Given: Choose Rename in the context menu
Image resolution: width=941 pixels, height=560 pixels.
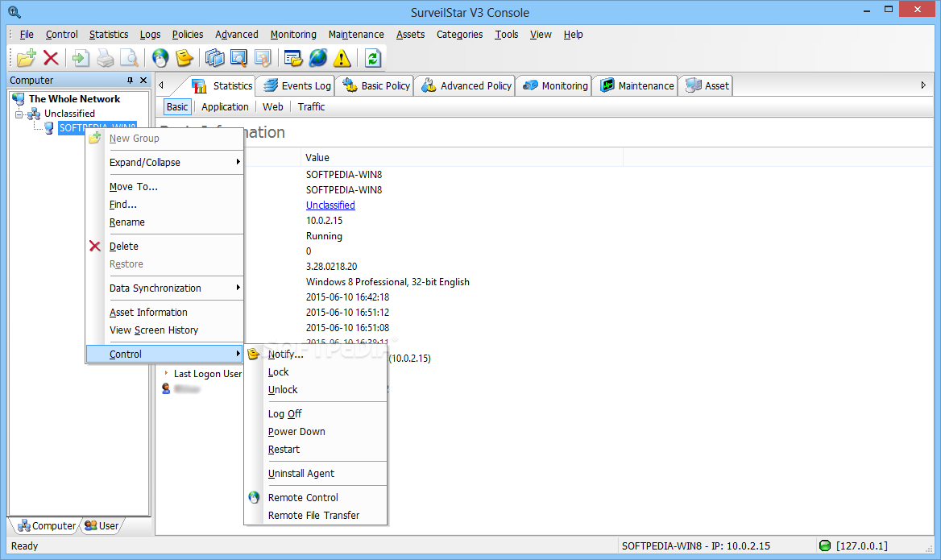Looking at the screenshot, I should [x=165, y=222].
